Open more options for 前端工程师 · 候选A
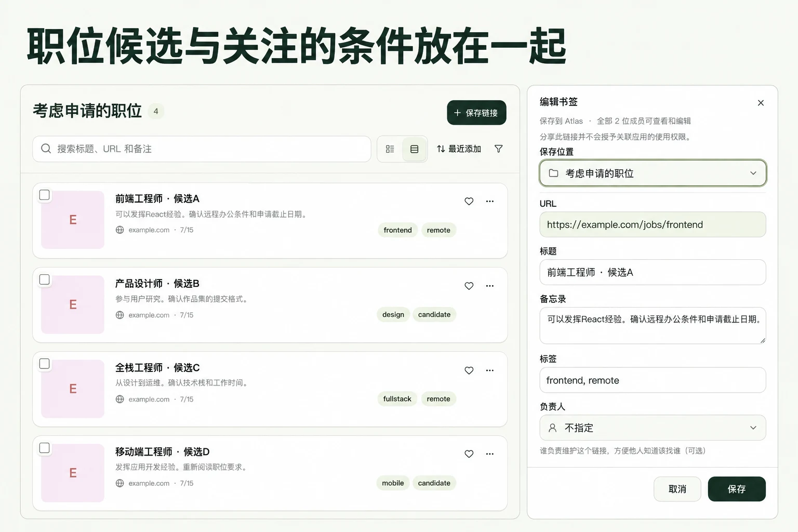This screenshot has height=532, width=798. (490, 201)
